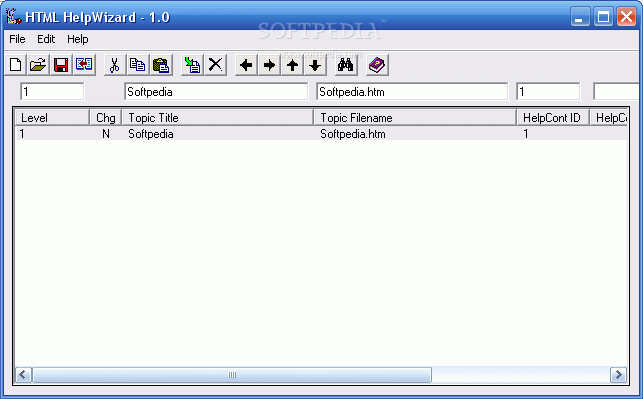The image size is (643, 399).
Task: Close the HTML HelpWizard window
Action: coord(627,17)
